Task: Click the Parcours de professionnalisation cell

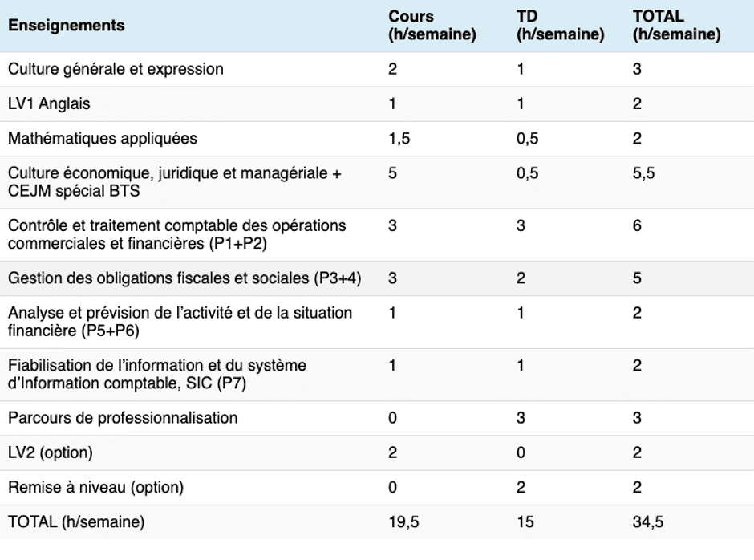Action: 123,418
